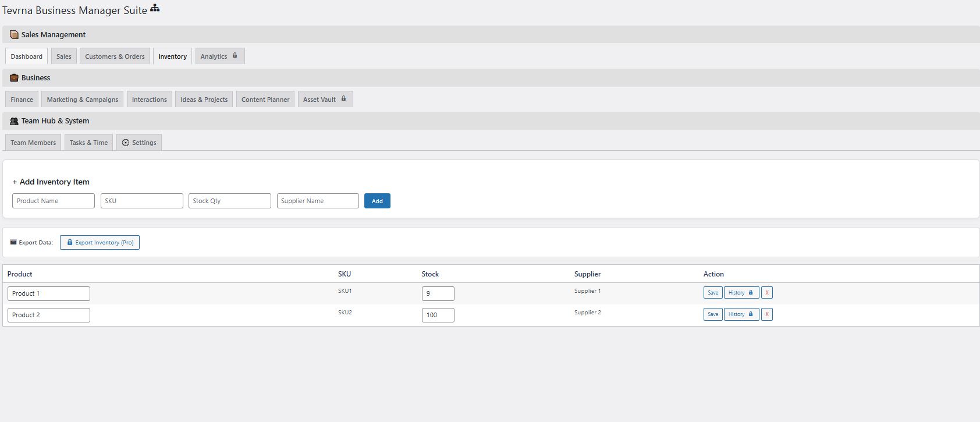Click the Add Inventory Item heading
The height and width of the screenshot is (422, 980).
click(51, 182)
